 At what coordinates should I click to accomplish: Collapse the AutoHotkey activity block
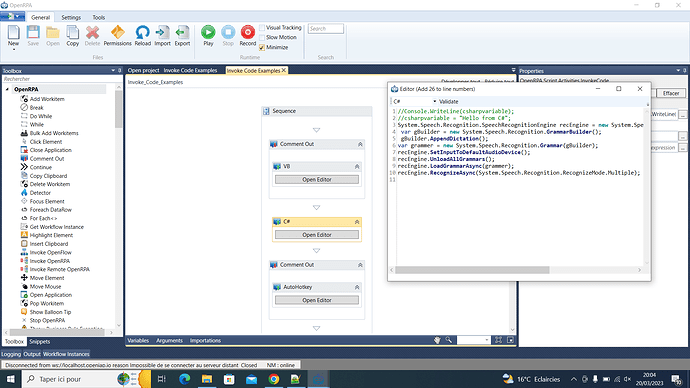(357, 287)
